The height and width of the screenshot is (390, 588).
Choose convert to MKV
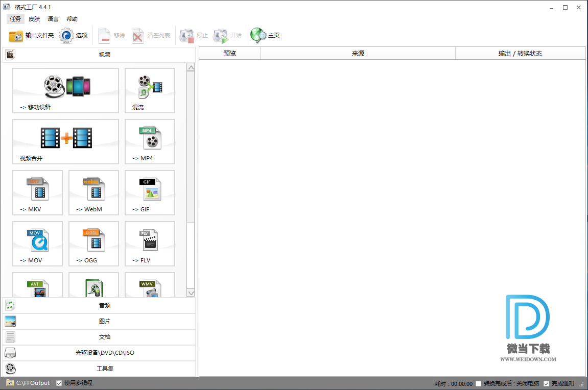point(37,192)
